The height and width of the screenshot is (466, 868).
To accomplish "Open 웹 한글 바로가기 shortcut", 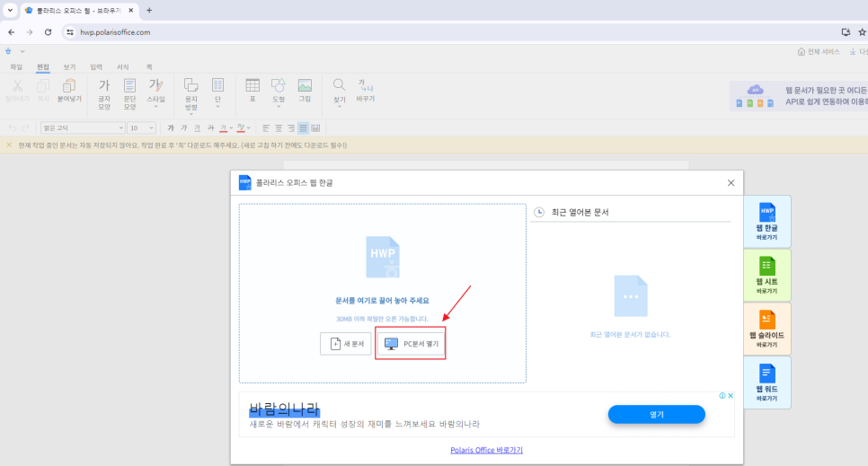I will coord(766,222).
